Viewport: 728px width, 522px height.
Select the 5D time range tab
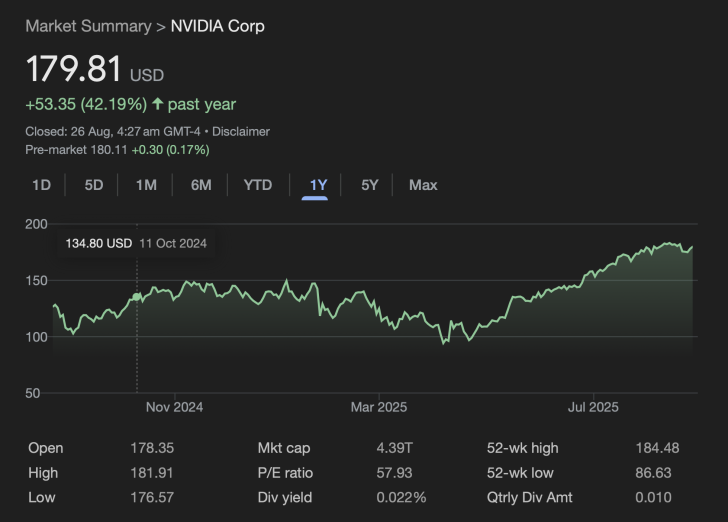94,185
